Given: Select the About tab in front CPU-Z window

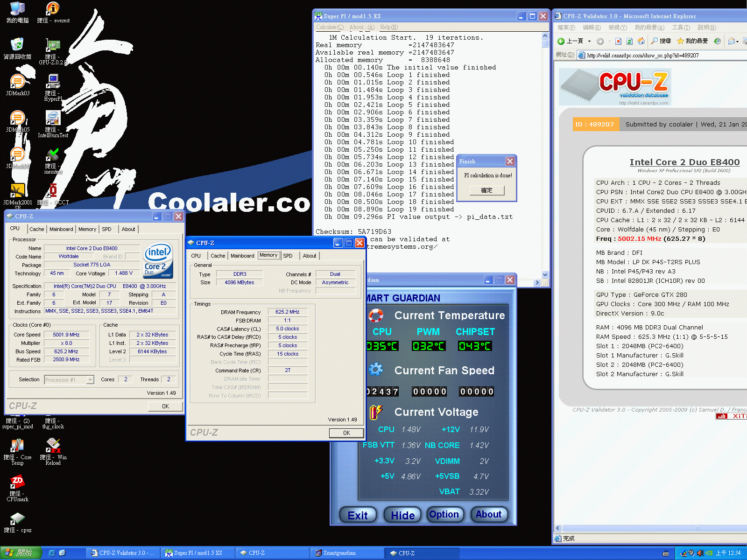Looking at the screenshot, I should click(x=310, y=256).
